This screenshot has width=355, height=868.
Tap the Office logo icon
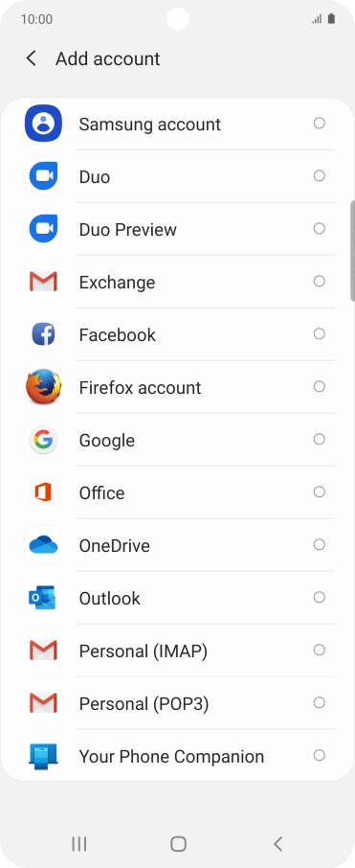[43, 492]
